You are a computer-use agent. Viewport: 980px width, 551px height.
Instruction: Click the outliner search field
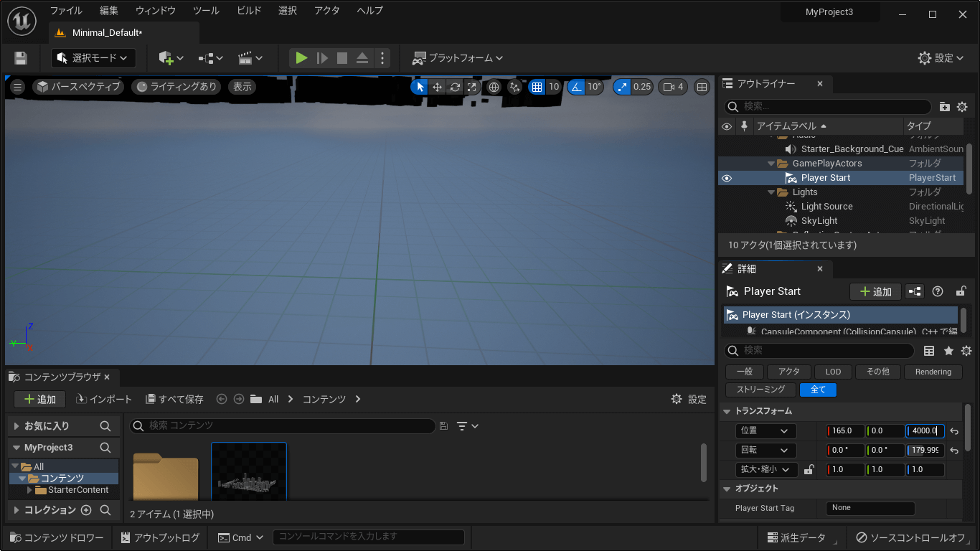pyautogui.click(x=827, y=106)
